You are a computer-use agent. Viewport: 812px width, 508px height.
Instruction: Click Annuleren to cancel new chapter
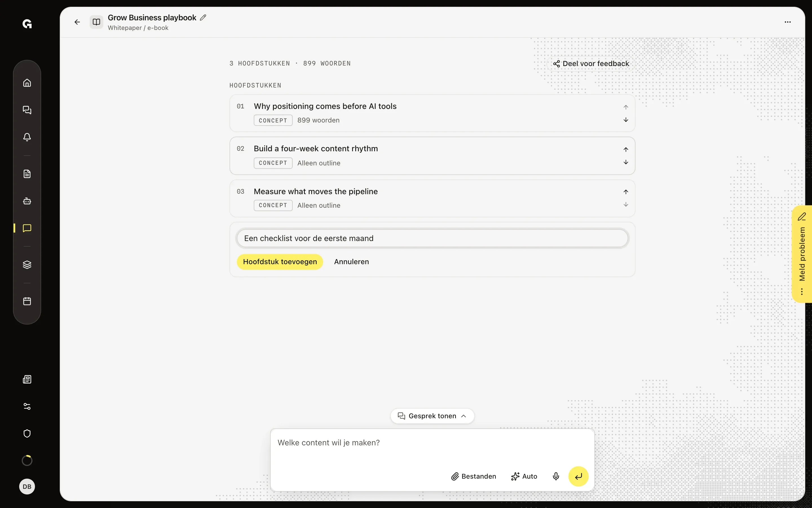(x=351, y=262)
